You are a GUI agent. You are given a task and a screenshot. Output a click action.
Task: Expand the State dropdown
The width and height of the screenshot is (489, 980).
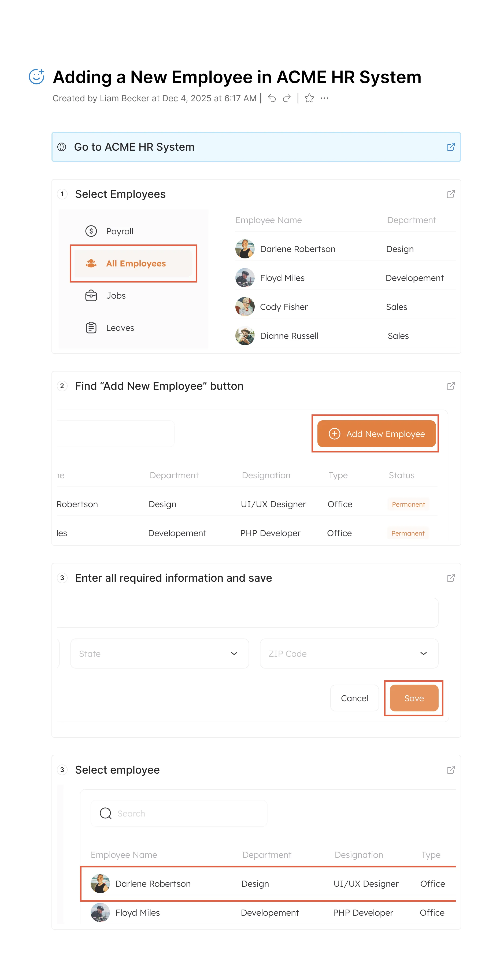(x=160, y=653)
